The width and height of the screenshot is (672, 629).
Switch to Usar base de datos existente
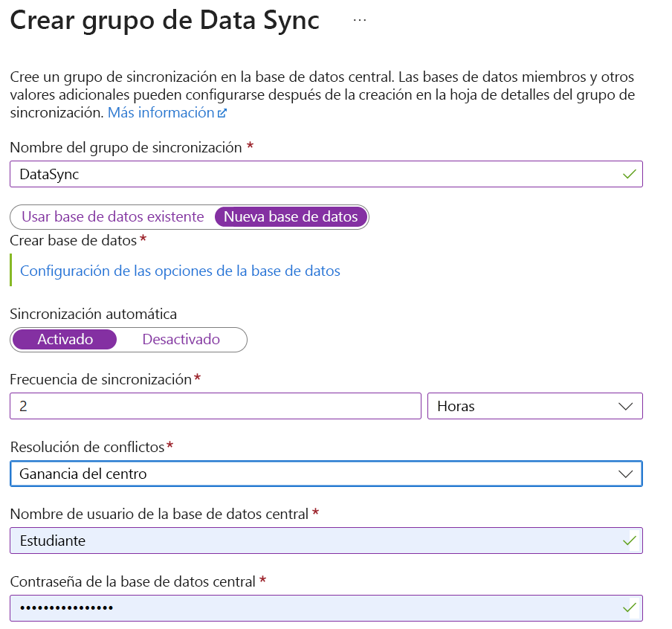114,216
